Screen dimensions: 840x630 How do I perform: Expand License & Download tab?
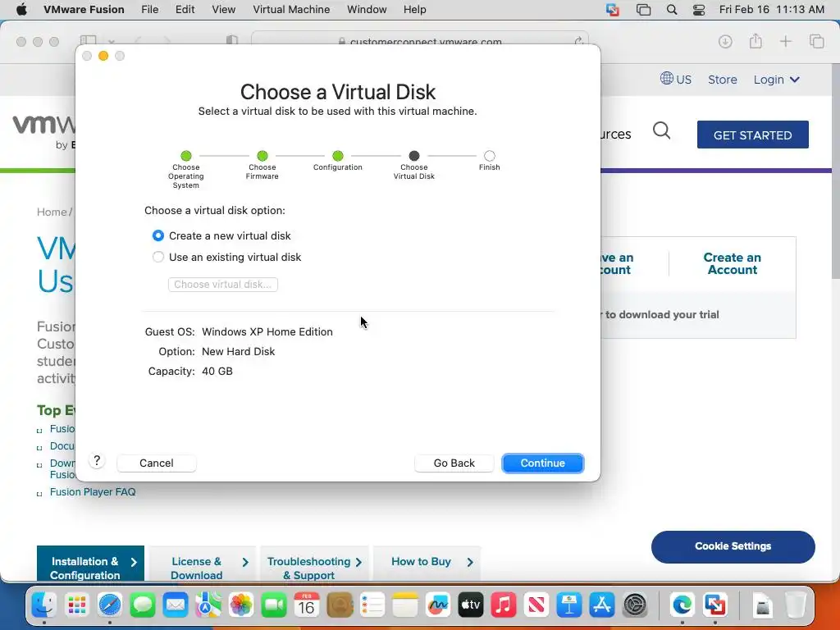pyautogui.click(x=203, y=564)
